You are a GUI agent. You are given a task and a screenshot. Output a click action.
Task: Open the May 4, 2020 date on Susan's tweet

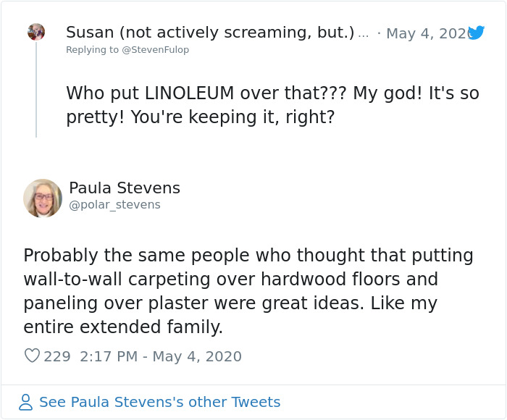(x=427, y=33)
